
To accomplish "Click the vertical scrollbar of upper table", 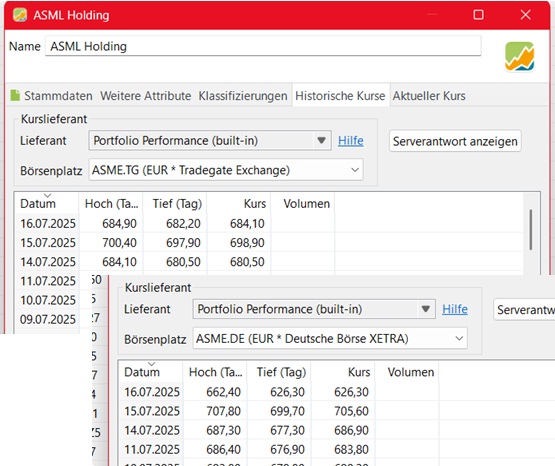I will pos(531,230).
